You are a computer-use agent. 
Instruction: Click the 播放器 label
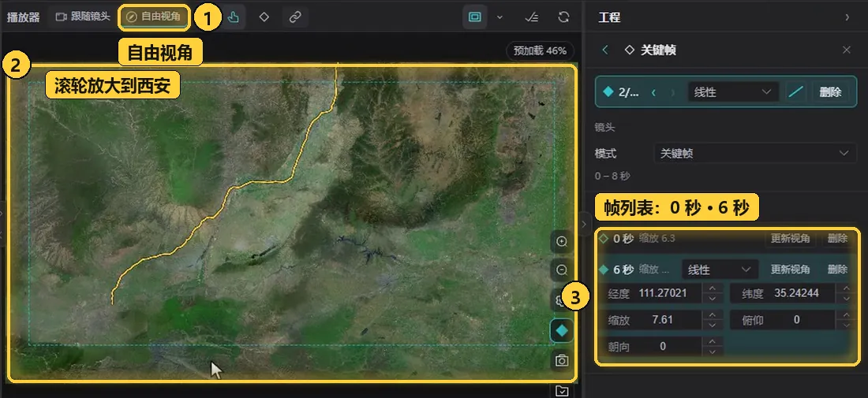23,17
